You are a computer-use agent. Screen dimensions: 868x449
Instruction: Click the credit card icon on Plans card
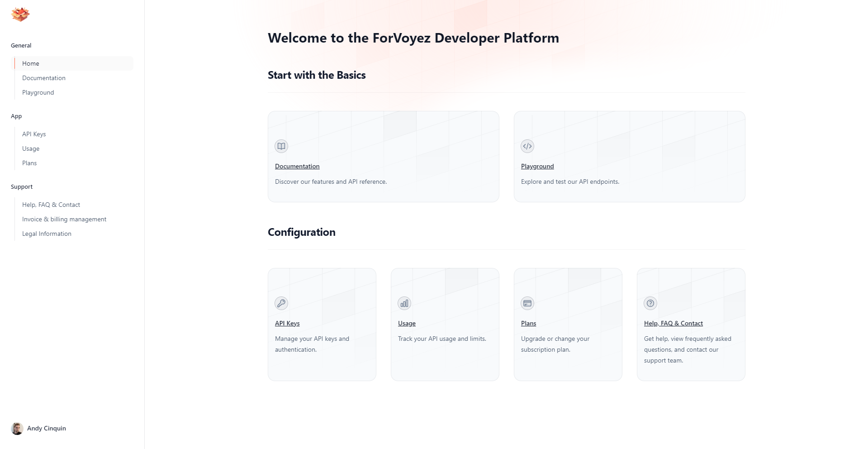(x=527, y=303)
